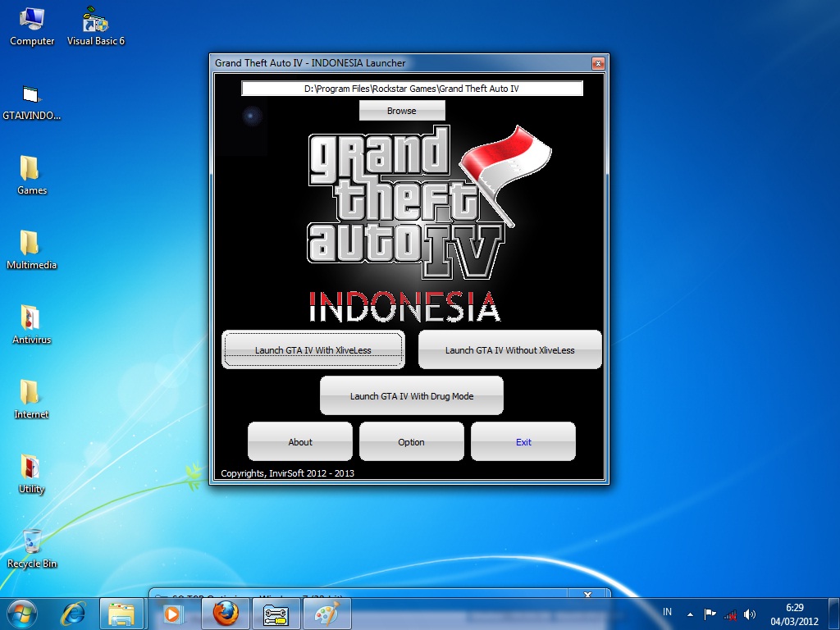
Task: Open the Computer desktop icon
Action: point(32,26)
